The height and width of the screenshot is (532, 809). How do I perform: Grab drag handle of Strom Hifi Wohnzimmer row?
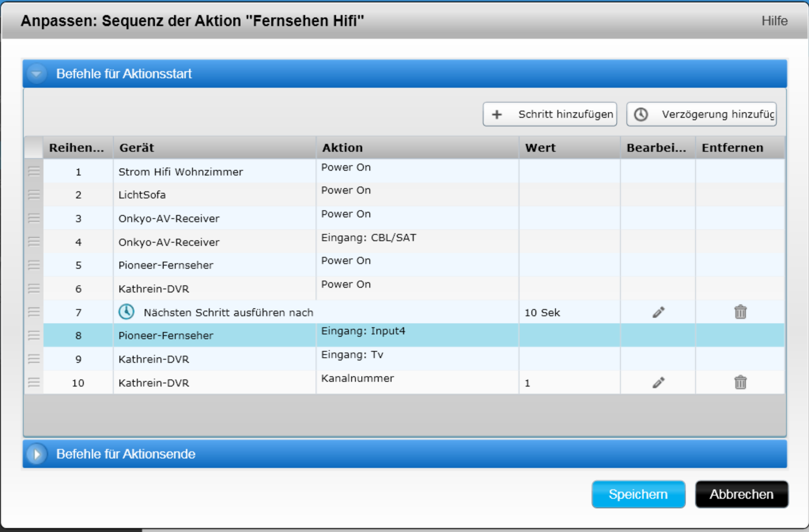tap(34, 172)
